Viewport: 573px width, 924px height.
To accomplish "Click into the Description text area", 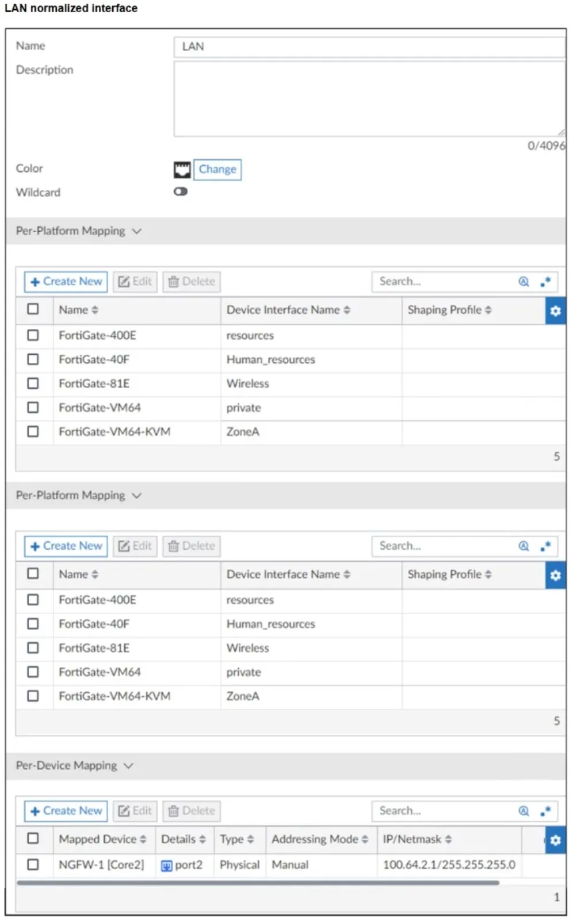I will click(369, 99).
